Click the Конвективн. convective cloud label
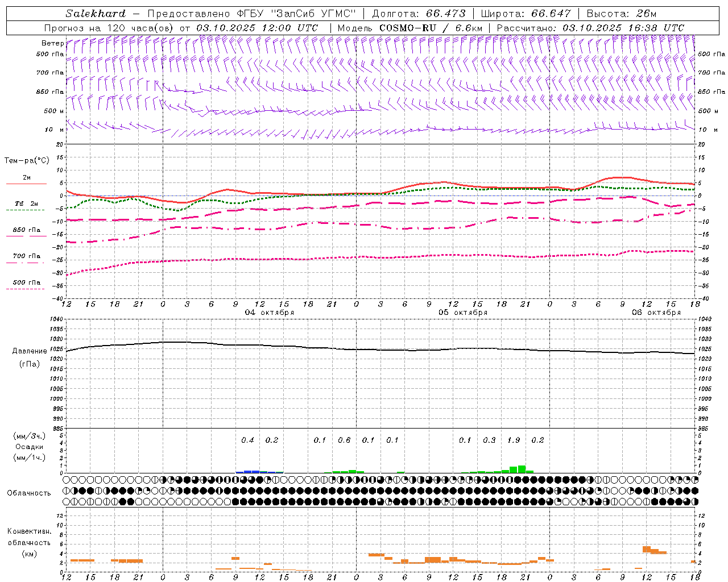Viewport: 728px width, 582px height. pyautogui.click(x=29, y=532)
